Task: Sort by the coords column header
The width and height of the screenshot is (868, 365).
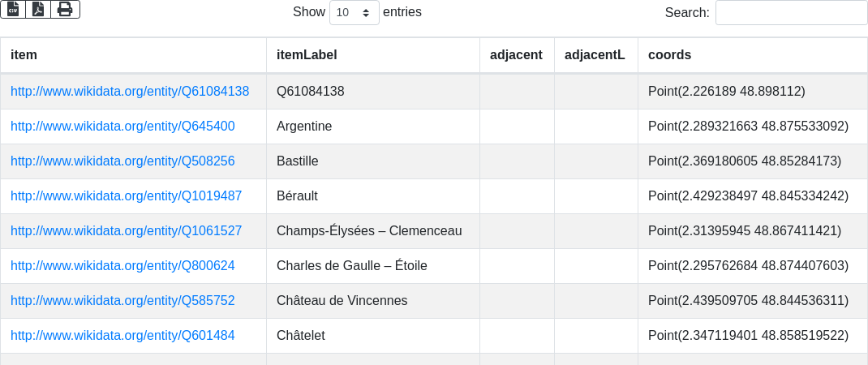Action: (669, 55)
